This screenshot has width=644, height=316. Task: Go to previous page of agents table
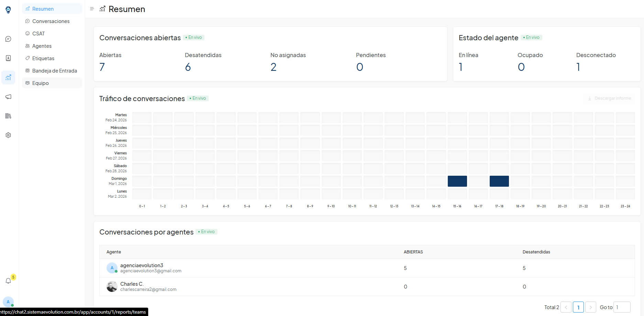(566, 307)
